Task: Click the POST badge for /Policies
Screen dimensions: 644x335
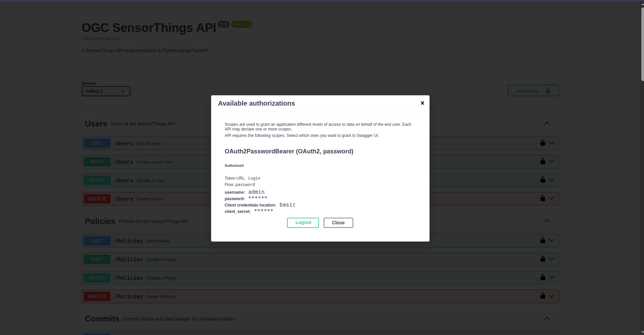Action: point(97,259)
